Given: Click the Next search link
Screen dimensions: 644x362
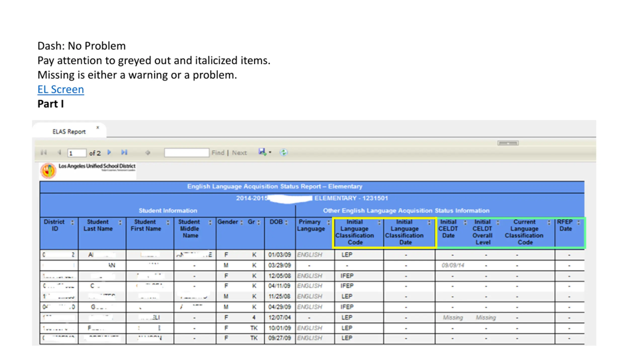Looking at the screenshot, I should click(239, 153).
